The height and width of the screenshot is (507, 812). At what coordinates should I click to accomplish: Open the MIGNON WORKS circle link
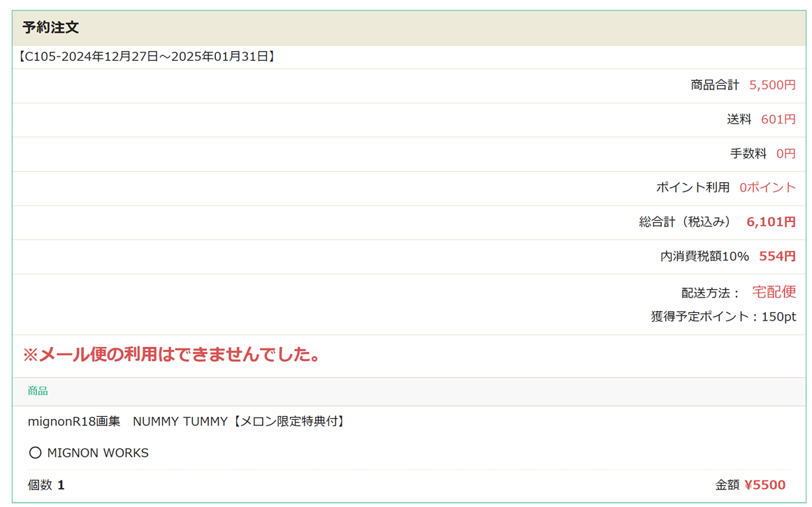point(98,453)
